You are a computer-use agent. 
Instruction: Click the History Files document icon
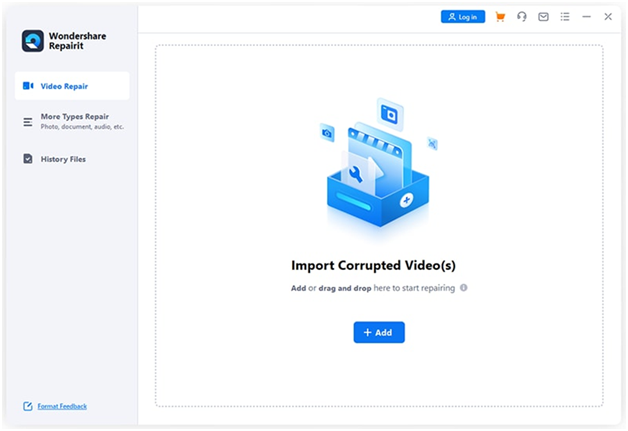coord(28,159)
